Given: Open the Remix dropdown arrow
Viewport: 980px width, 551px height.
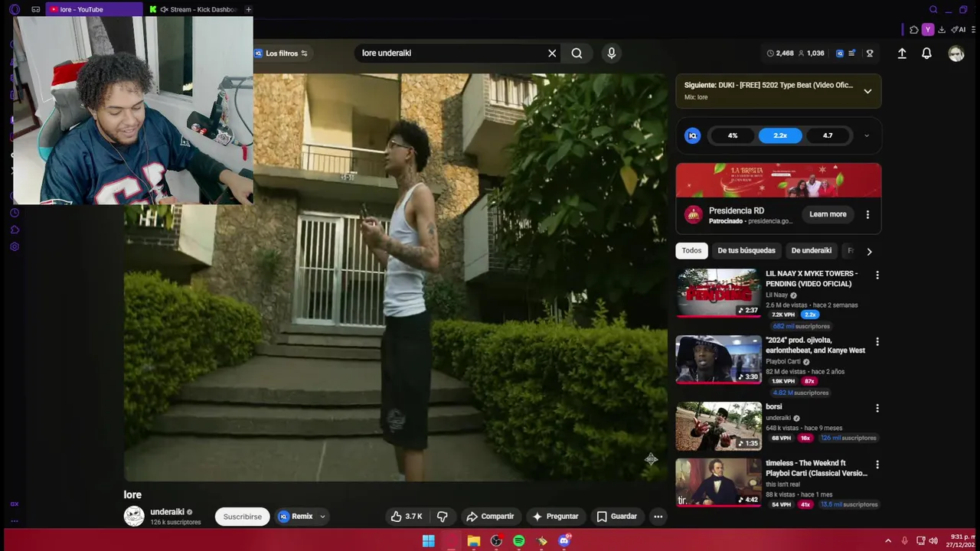Looking at the screenshot, I should point(322,517).
